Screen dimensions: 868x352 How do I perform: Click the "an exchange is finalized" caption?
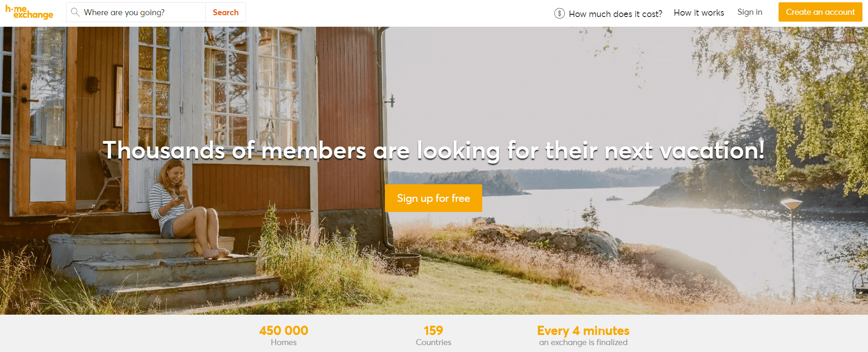[x=583, y=342]
